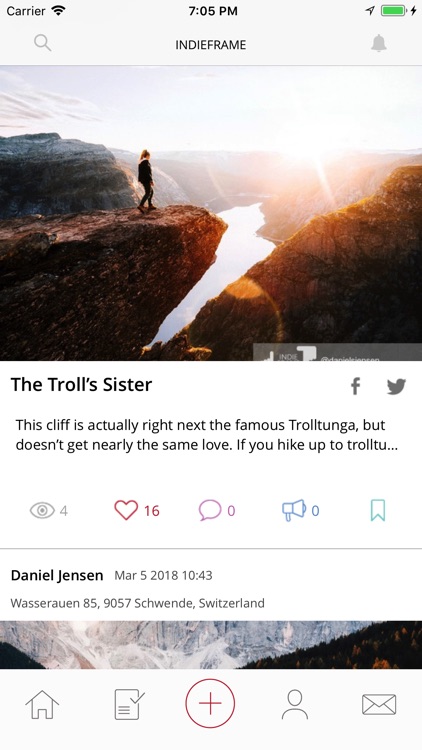422x750 pixels.
Task: Tap the megaphone promote icon
Action: click(x=294, y=510)
